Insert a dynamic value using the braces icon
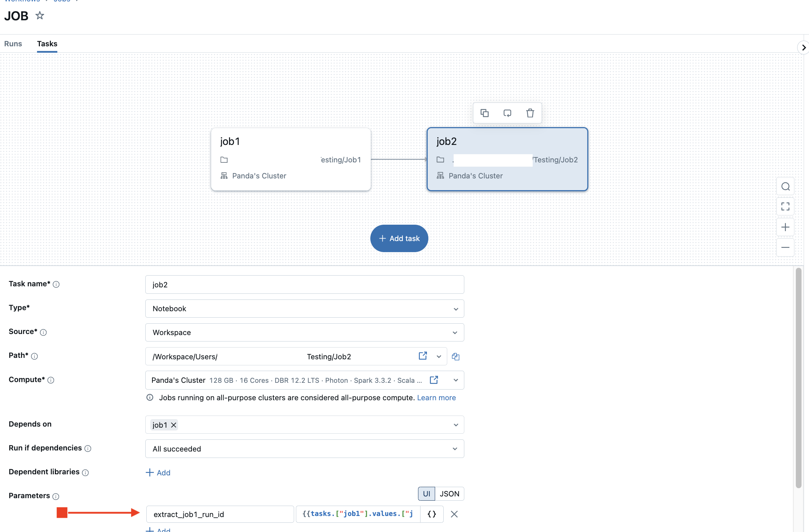Viewport: 809px width, 532px height. (432, 514)
